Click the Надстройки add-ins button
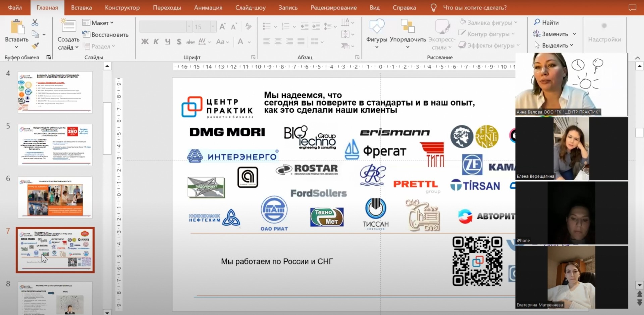This screenshot has height=315, width=644. [604, 33]
